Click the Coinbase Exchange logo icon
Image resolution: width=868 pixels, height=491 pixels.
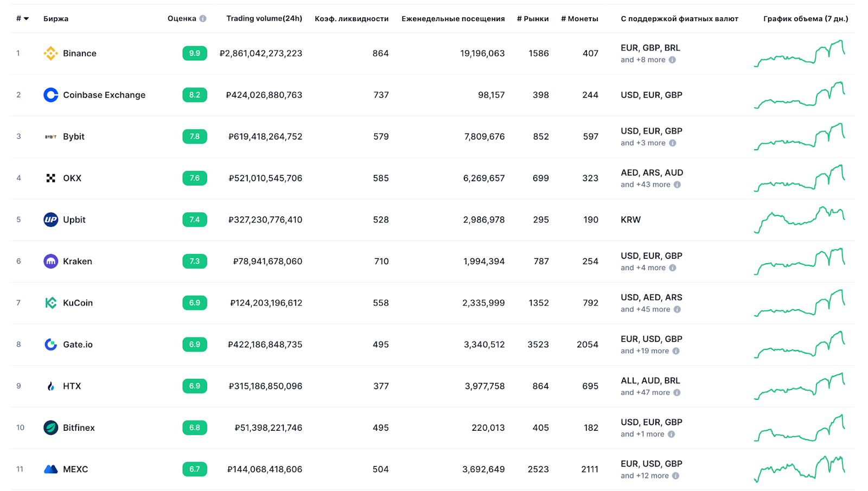pyautogui.click(x=50, y=95)
